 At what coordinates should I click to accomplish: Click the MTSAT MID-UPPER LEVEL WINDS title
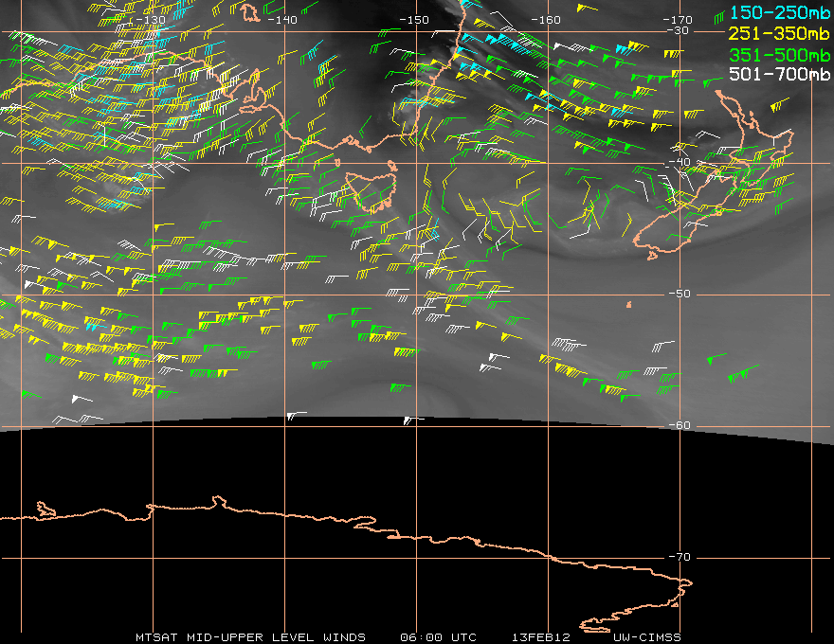pyautogui.click(x=249, y=636)
